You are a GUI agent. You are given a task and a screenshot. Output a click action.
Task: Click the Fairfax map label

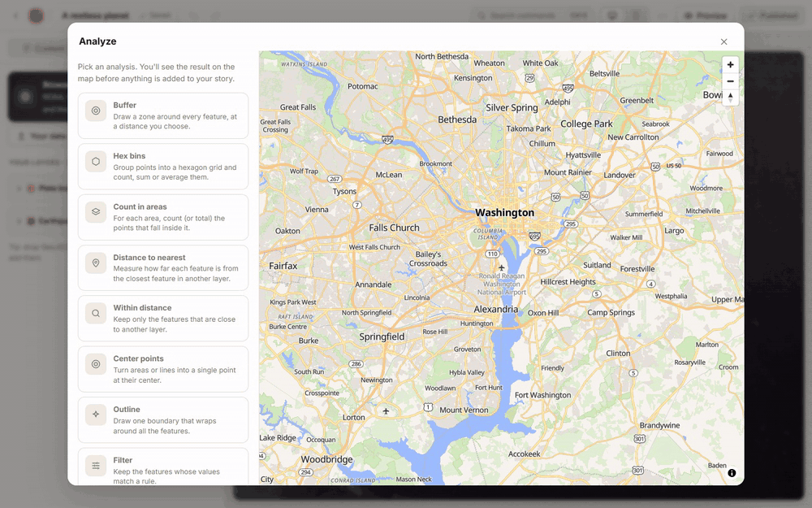pos(283,266)
